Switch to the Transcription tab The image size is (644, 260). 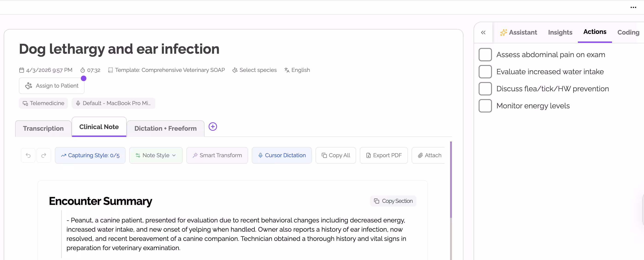(x=43, y=128)
